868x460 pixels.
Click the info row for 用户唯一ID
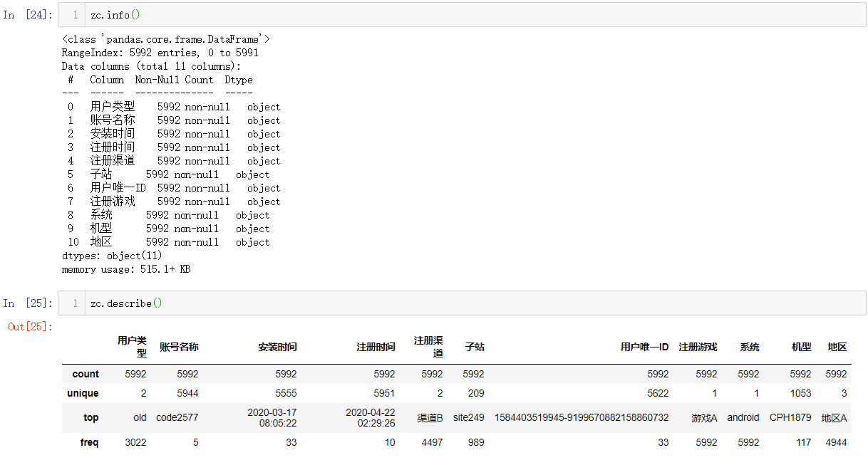[174, 188]
